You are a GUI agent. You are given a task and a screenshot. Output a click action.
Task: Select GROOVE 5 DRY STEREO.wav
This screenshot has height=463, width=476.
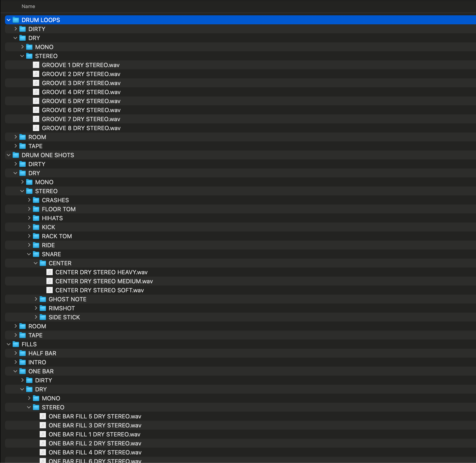click(81, 101)
